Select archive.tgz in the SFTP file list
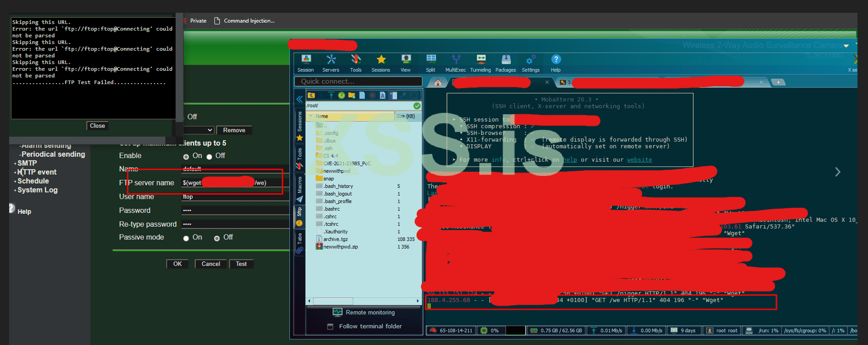Viewport: 868px width, 345px height. [x=335, y=239]
